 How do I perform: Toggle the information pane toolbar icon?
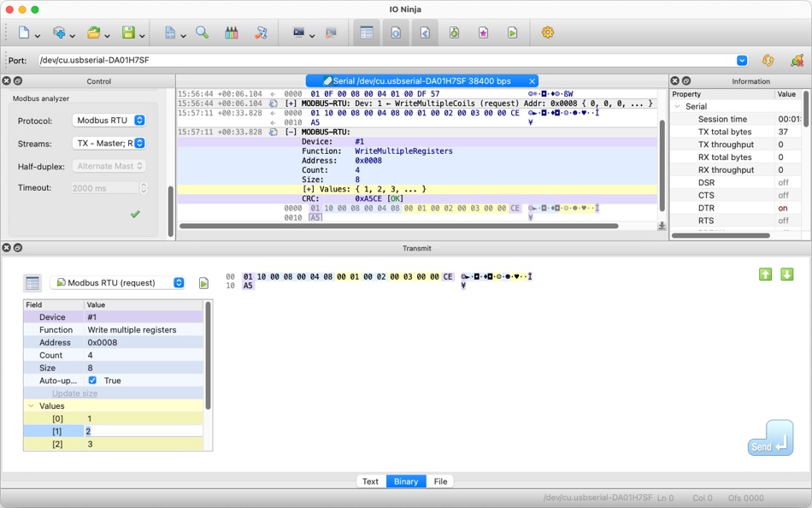[396, 32]
